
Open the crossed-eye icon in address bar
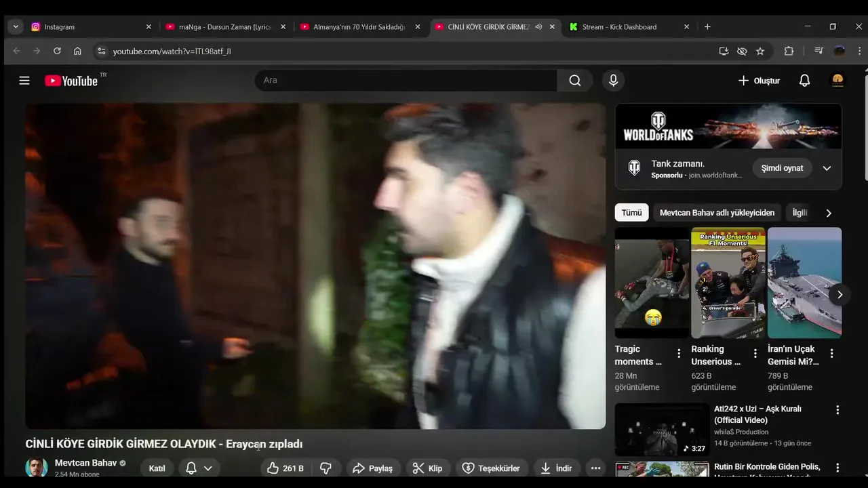pyautogui.click(x=742, y=51)
